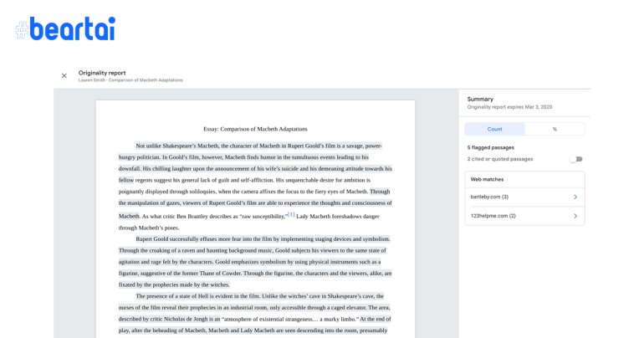The height and width of the screenshot is (338, 644).
Task: Click the essay title 'Comparison of Macbeth Adaptations'
Action: click(255, 129)
